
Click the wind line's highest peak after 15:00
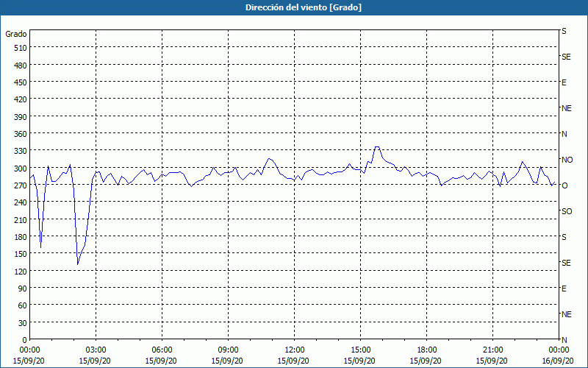[377, 146]
